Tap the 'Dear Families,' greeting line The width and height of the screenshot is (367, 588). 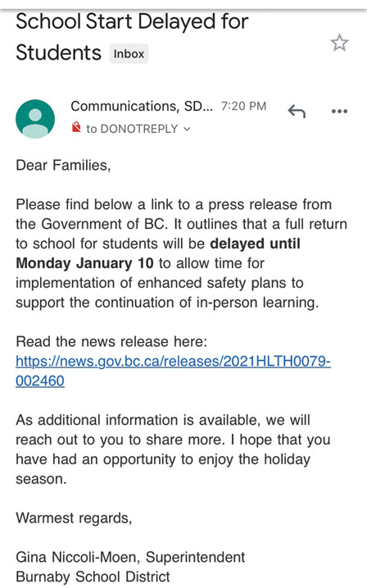pyautogui.click(x=63, y=166)
